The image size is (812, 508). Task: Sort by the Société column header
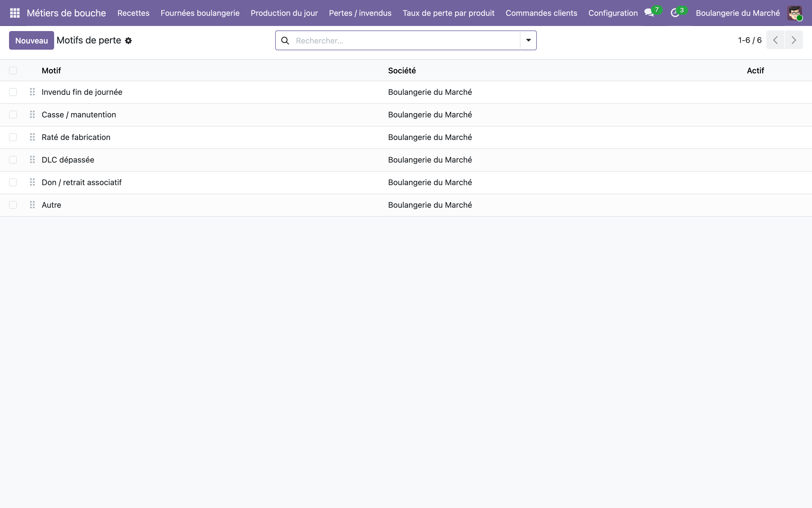click(x=402, y=71)
